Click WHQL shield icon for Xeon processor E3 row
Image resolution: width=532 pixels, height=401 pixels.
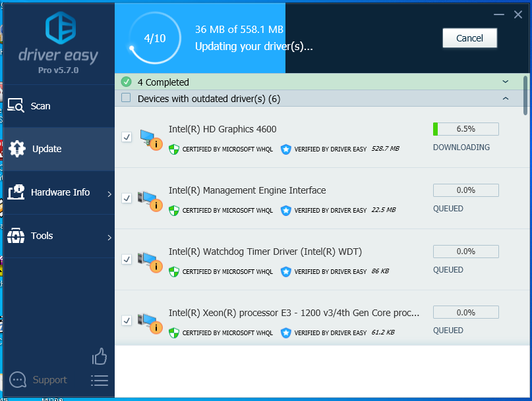(174, 333)
